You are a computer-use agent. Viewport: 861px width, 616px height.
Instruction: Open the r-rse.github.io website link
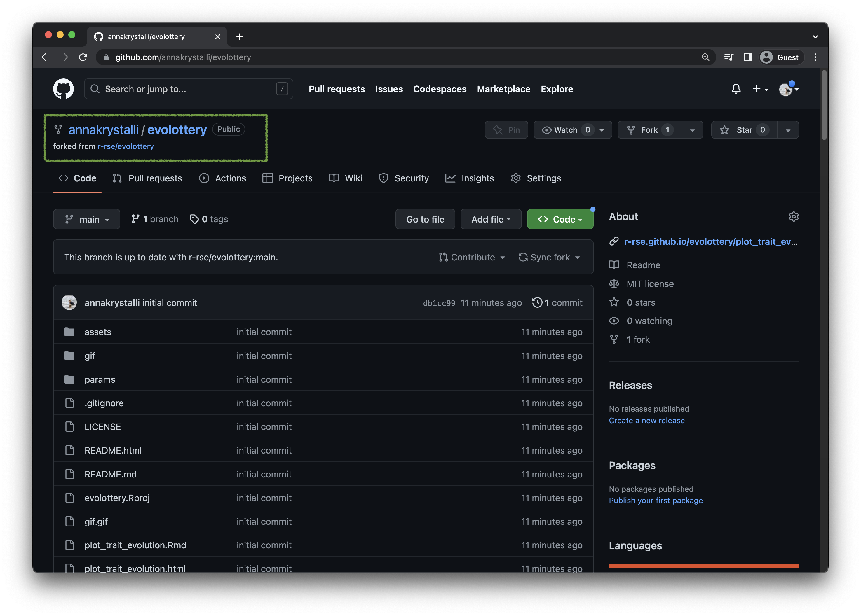click(710, 241)
